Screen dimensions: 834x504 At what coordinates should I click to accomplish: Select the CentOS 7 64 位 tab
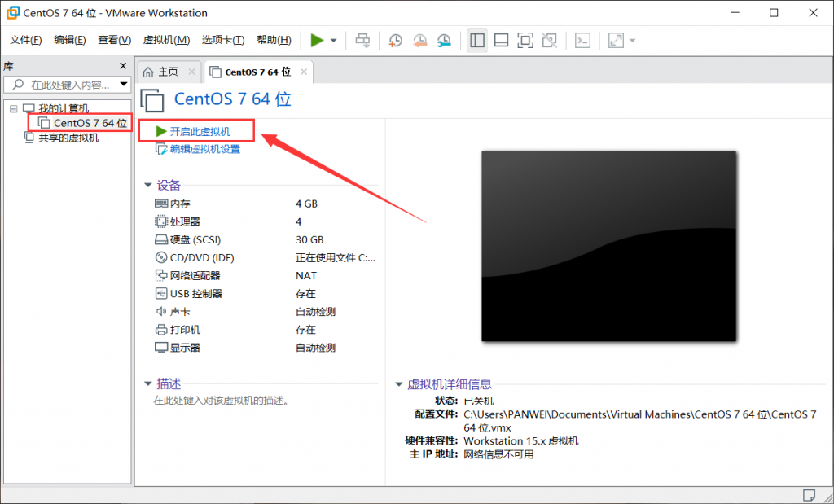(x=258, y=72)
